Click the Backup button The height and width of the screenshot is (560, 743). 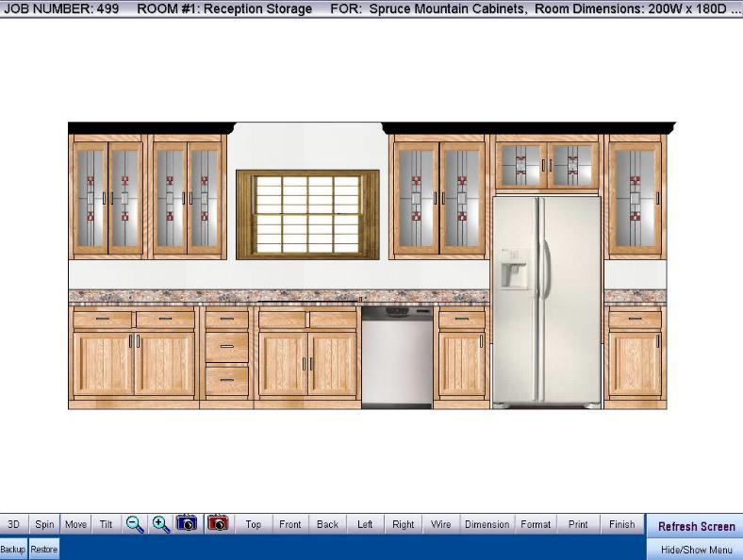coord(13,549)
